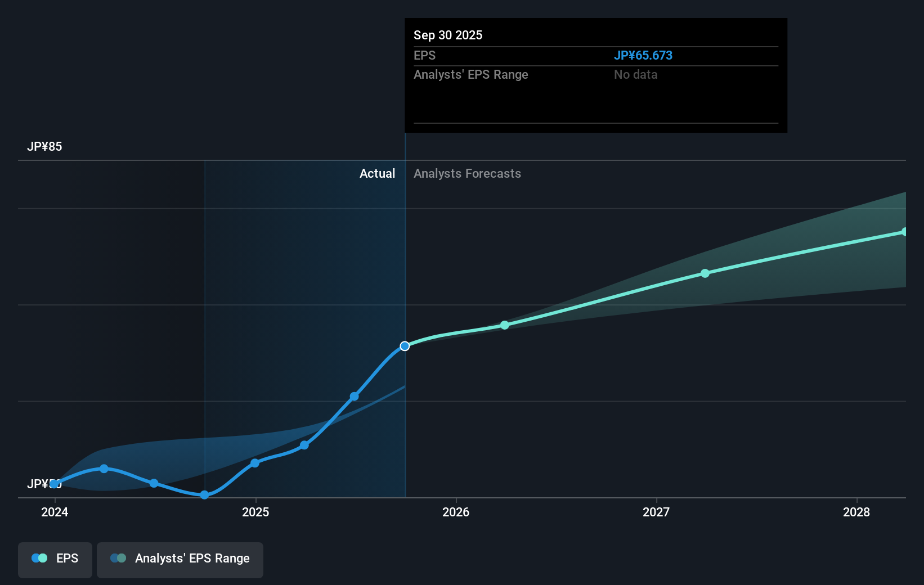Image resolution: width=924 pixels, height=585 pixels.
Task: Toggle the mid-2025 actual data point selection
Action: click(x=354, y=397)
